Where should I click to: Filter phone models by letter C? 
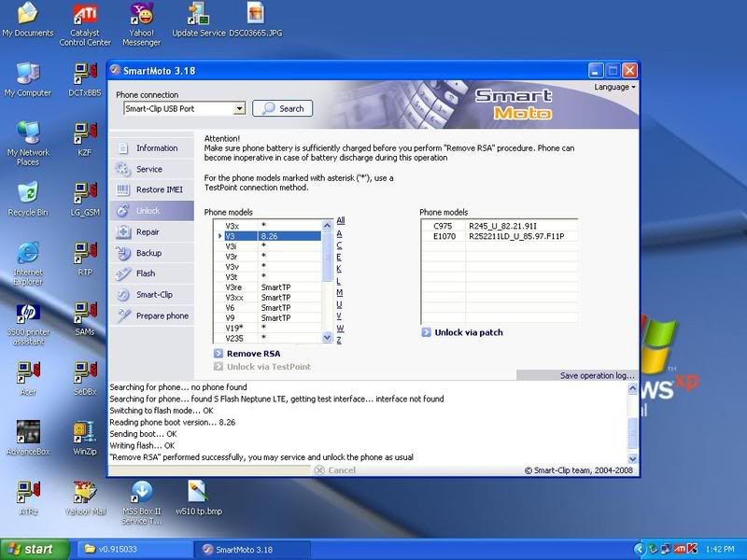coord(339,245)
